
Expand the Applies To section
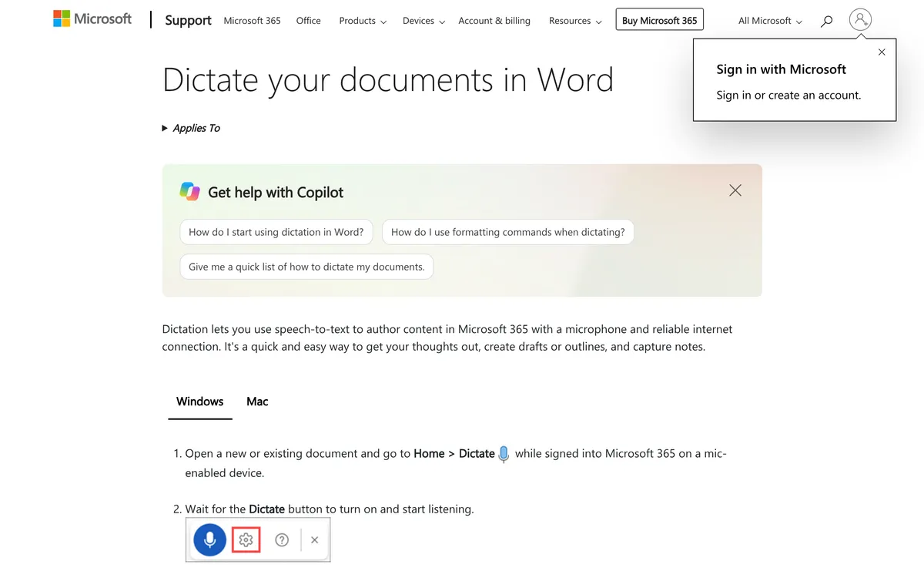click(x=191, y=128)
